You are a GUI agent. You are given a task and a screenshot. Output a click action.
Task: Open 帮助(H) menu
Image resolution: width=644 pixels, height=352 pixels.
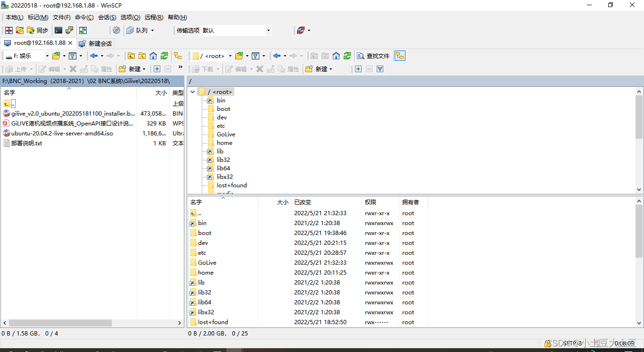pos(177,17)
